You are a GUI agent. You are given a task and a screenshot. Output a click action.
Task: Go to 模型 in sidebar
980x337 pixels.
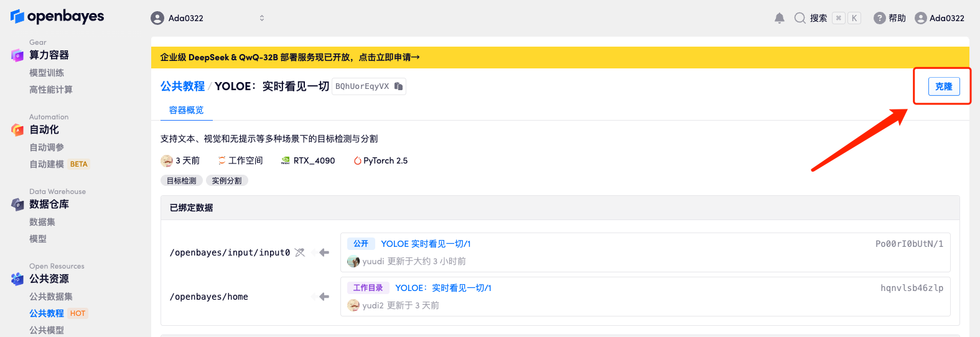click(x=38, y=239)
